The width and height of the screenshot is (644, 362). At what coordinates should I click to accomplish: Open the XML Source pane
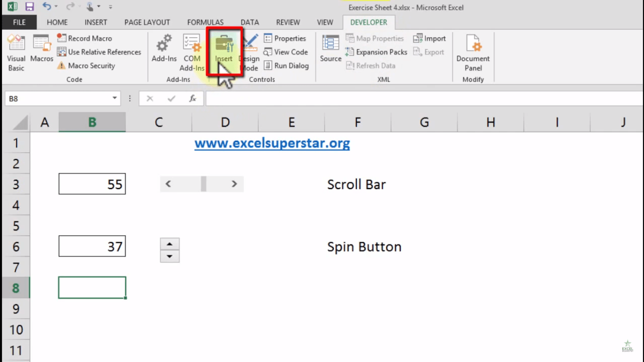pos(330,49)
